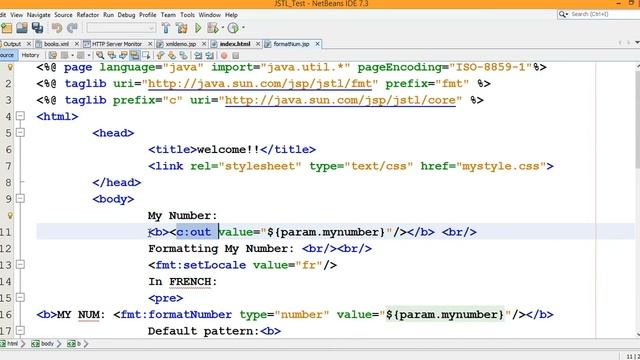Toggle Highlight Search in editor toolbar
Viewport: 640px width, 360px height.
134,55
